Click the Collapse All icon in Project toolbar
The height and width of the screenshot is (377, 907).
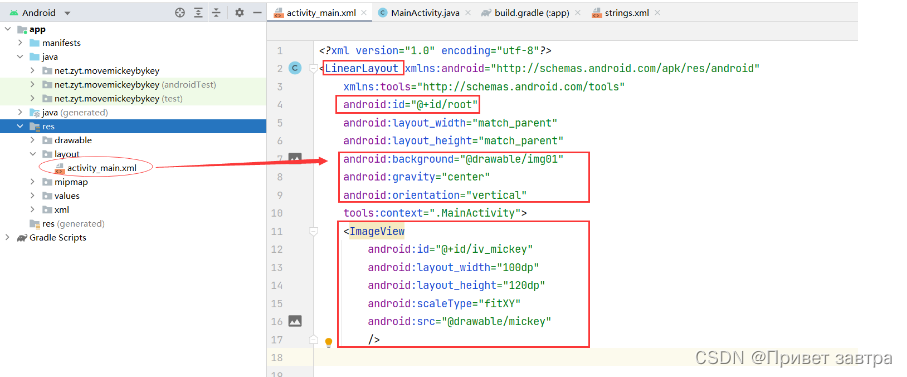click(x=216, y=12)
